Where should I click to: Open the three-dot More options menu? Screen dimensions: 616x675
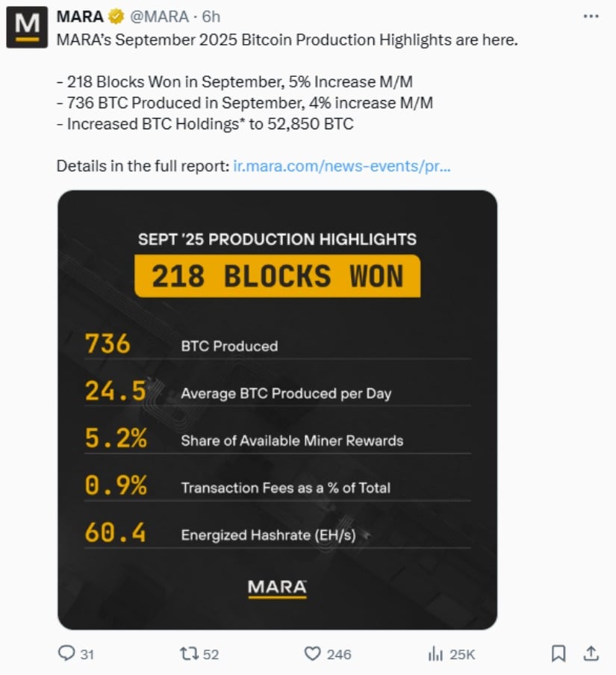[x=591, y=16]
